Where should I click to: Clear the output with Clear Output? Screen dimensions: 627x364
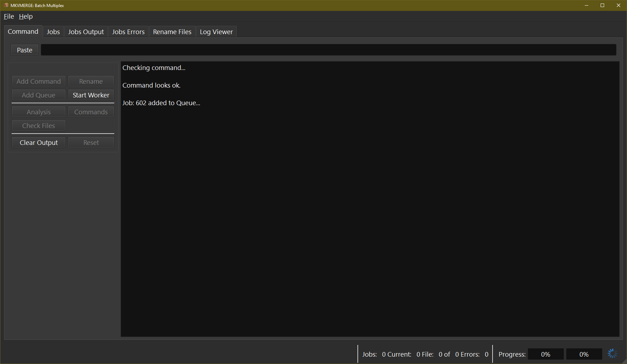[x=39, y=142]
